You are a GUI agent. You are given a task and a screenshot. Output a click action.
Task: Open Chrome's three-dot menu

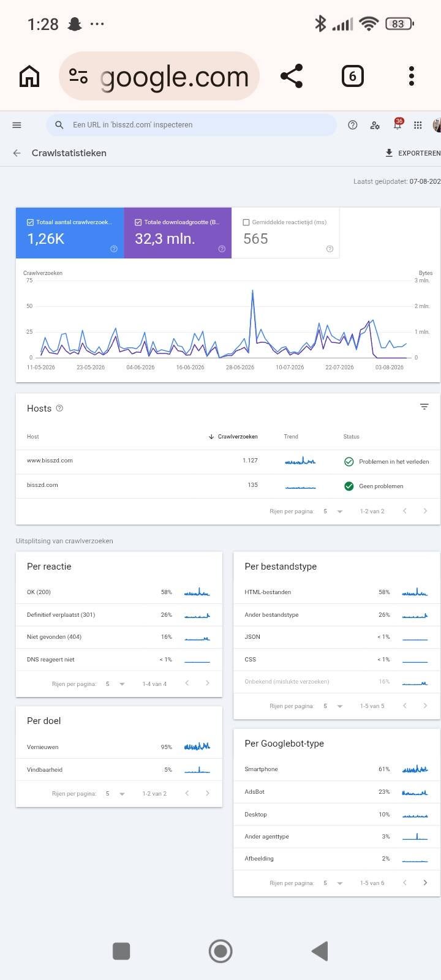[x=412, y=76]
